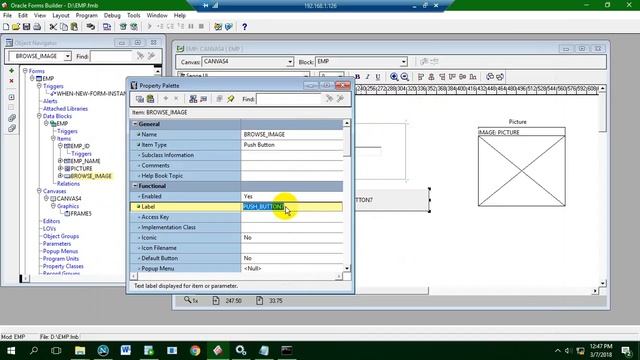The width and height of the screenshot is (640, 360).
Task: Click the Run Form icon
Action: [x=123, y=27]
